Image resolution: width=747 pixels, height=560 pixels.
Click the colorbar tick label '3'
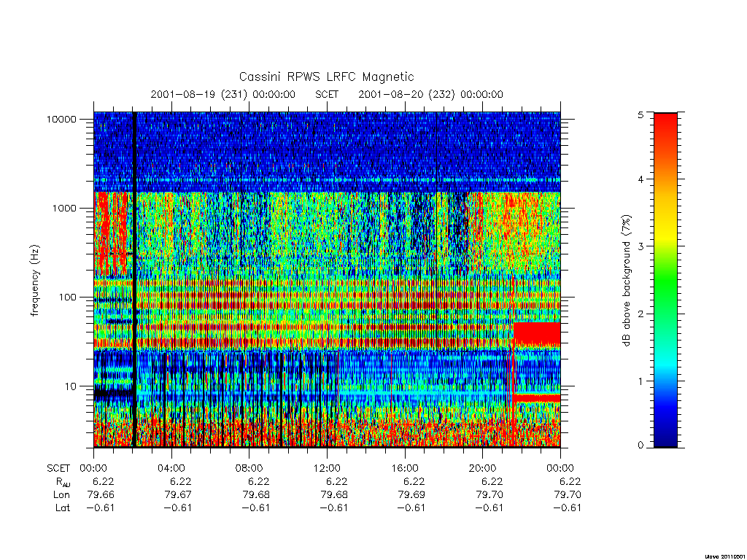point(640,246)
